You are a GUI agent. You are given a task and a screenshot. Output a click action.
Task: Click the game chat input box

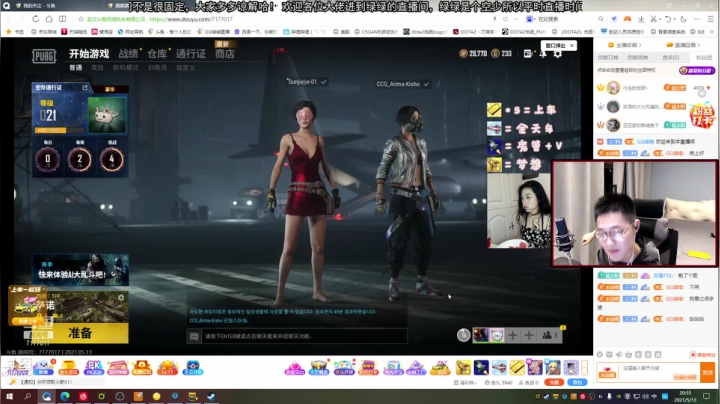coord(304,336)
